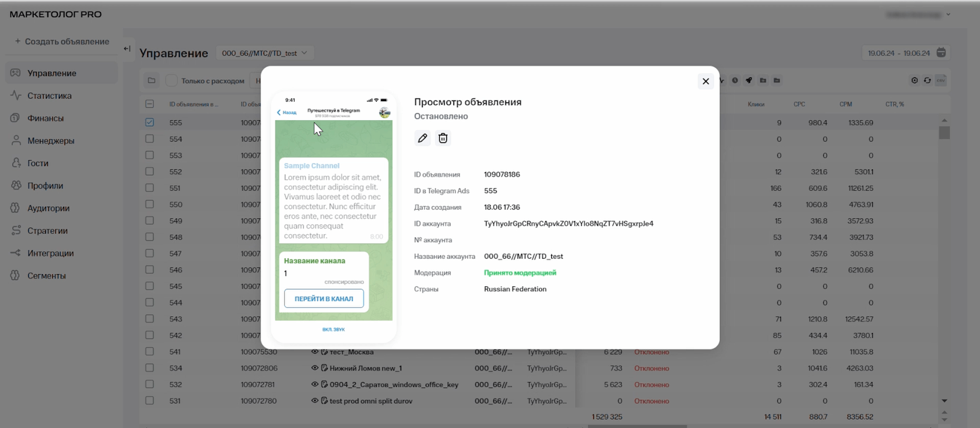The width and height of the screenshot is (980, 428).
Task: Toggle the Только с расходом checkbox
Action: (171, 80)
